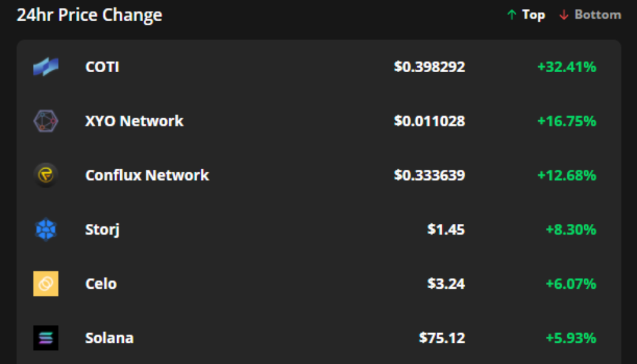Open the Celo name link

pyautogui.click(x=101, y=284)
